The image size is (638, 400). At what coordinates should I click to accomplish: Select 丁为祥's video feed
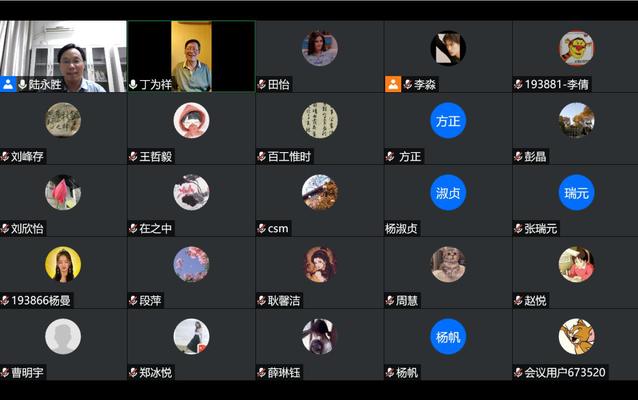click(x=191, y=57)
